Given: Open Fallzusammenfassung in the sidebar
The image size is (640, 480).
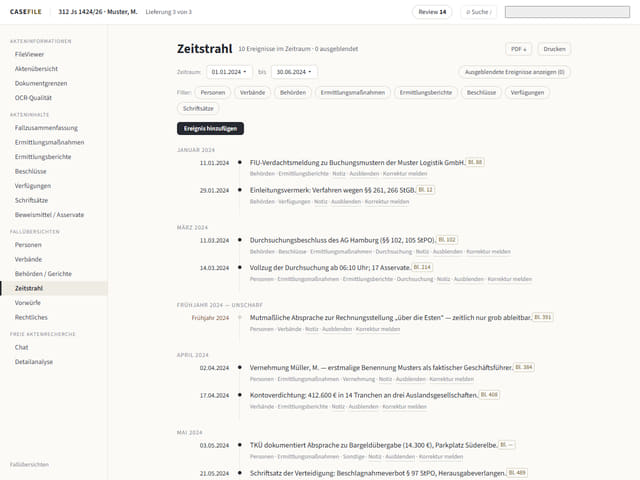Looking at the screenshot, I should [46, 128].
